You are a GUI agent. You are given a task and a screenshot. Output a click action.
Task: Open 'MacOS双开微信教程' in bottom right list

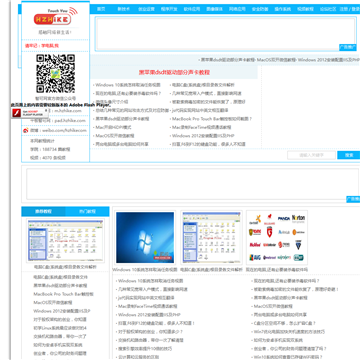[x=273, y=306]
